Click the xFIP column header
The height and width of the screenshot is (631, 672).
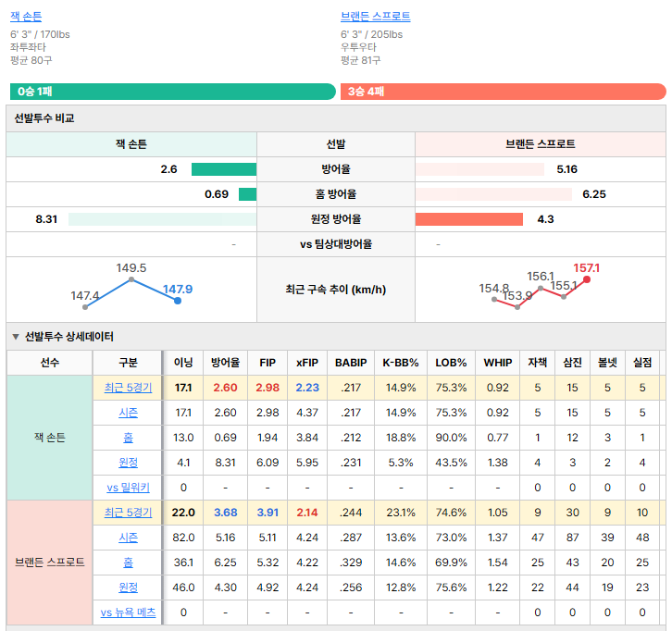pyautogui.click(x=307, y=363)
